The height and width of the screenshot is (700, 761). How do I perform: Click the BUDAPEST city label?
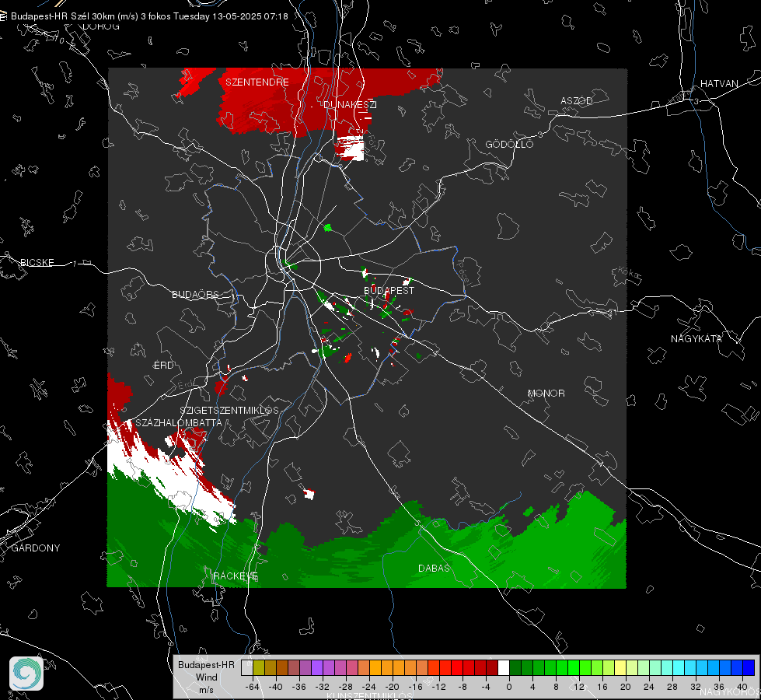click(x=389, y=290)
